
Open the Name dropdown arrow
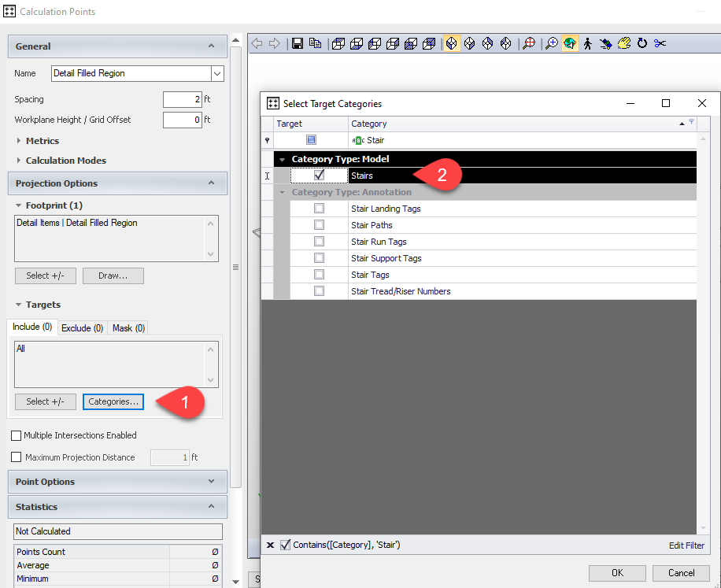click(217, 73)
